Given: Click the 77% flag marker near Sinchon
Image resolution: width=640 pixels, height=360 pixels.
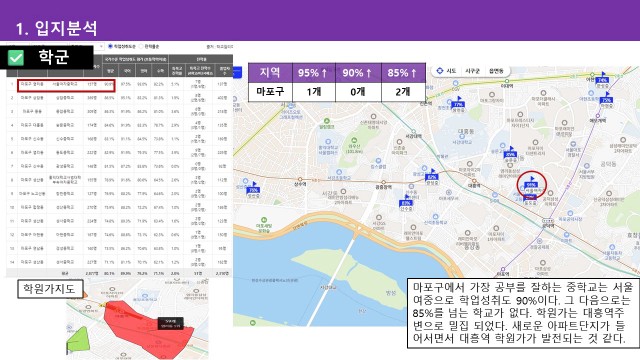Looking at the screenshot, I should pos(458,103).
